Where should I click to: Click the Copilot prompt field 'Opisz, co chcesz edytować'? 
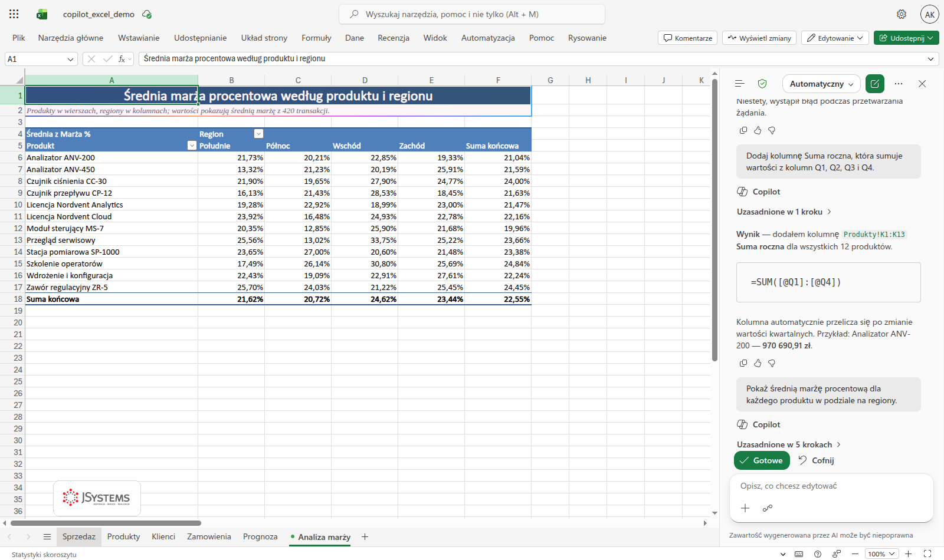(x=831, y=486)
